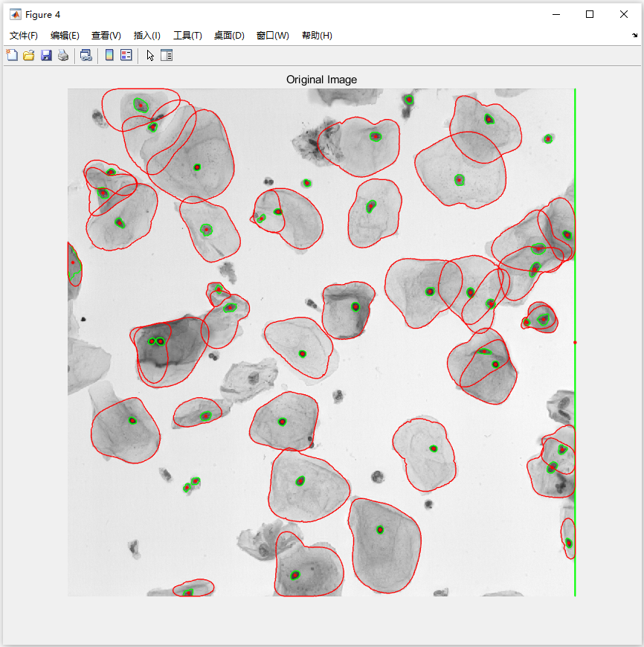The height and width of the screenshot is (647, 644).
Task: Open the 窗口(W) menu
Action: pyautogui.click(x=272, y=36)
